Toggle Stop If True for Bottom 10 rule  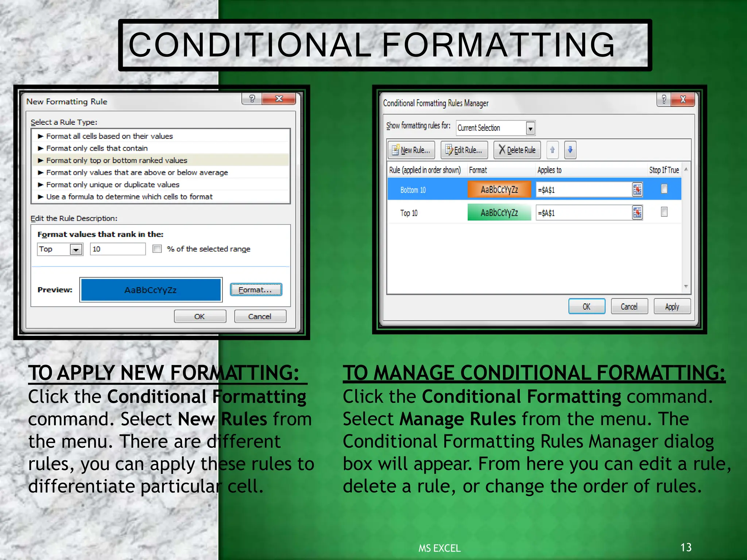664,188
